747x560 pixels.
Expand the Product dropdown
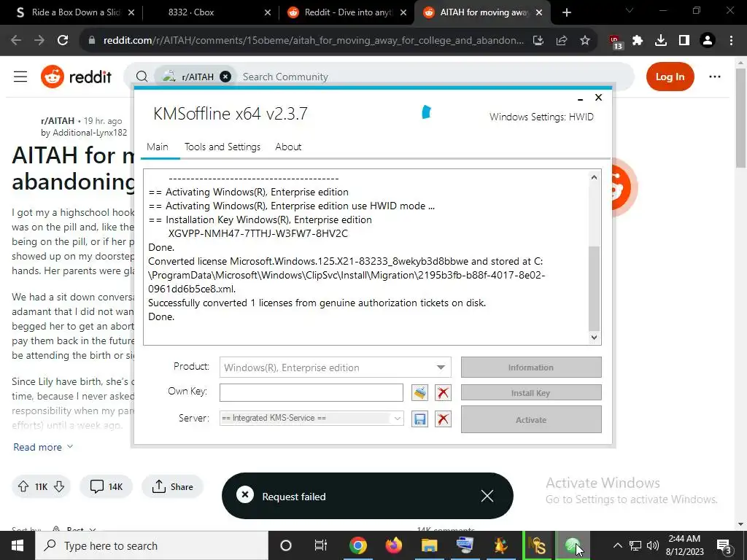point(441,367)
